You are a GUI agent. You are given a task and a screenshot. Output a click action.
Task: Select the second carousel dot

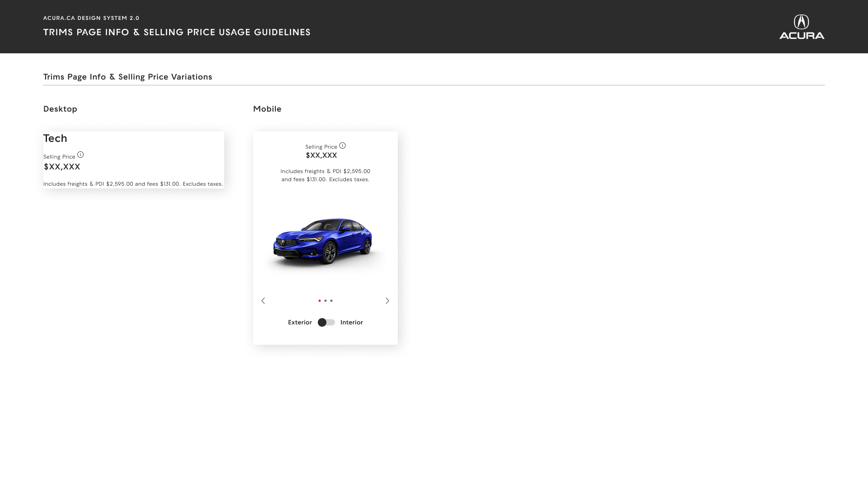[325, 300]
